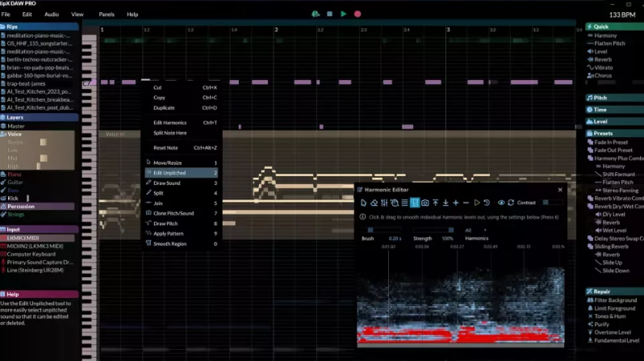
Task: Click the 133 BPM tempo display
Action: pos(622,15)
